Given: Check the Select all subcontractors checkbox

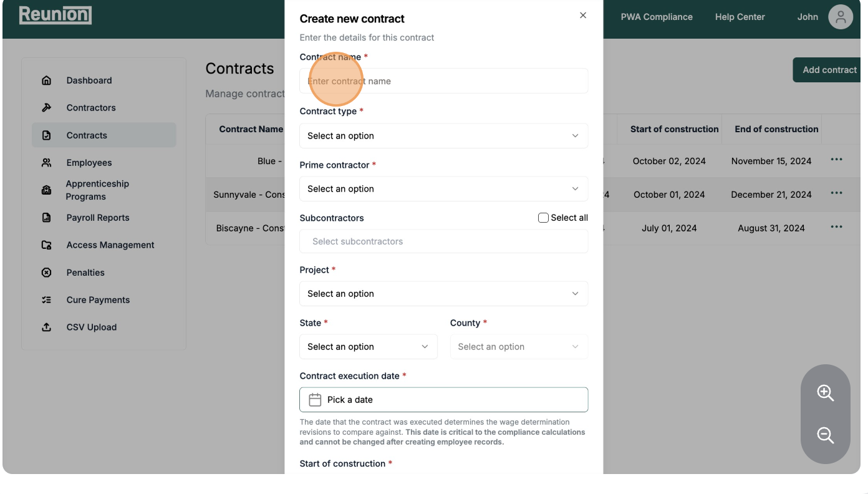Looking at the screenshot, I should [543, 218].
